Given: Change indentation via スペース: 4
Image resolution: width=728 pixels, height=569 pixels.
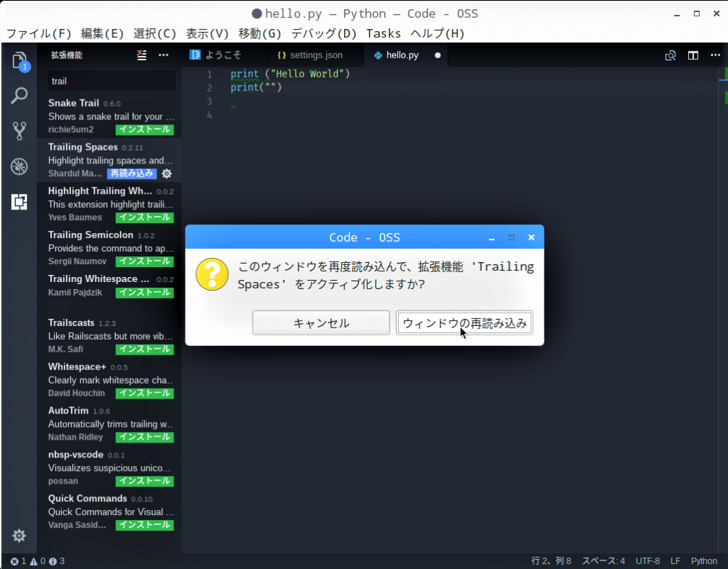Looking at the screenshot, I should tap(604, 561).
